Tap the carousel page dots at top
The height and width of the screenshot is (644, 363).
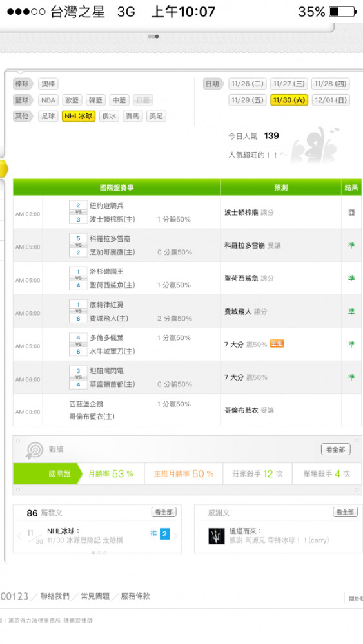(x=153, y=37)
